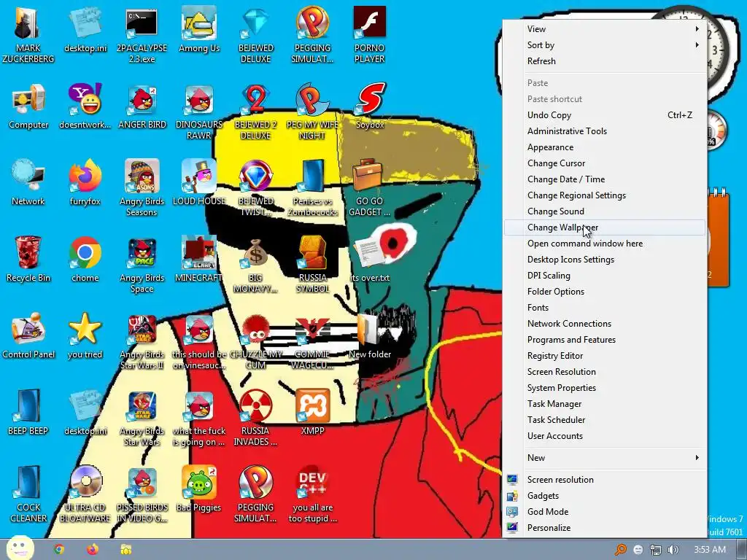Viewport: 747px width, 560px height.
Task: Select the XMPP shortcut icon
Action: click(x=312, y=413)
